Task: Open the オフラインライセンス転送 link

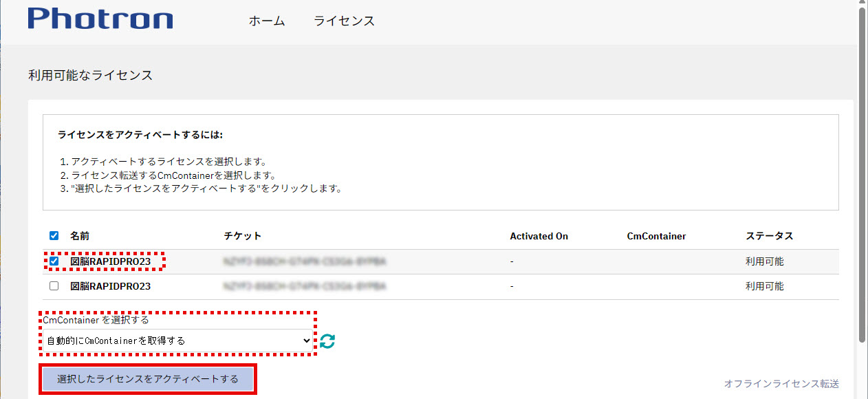Action: [781, 384]
